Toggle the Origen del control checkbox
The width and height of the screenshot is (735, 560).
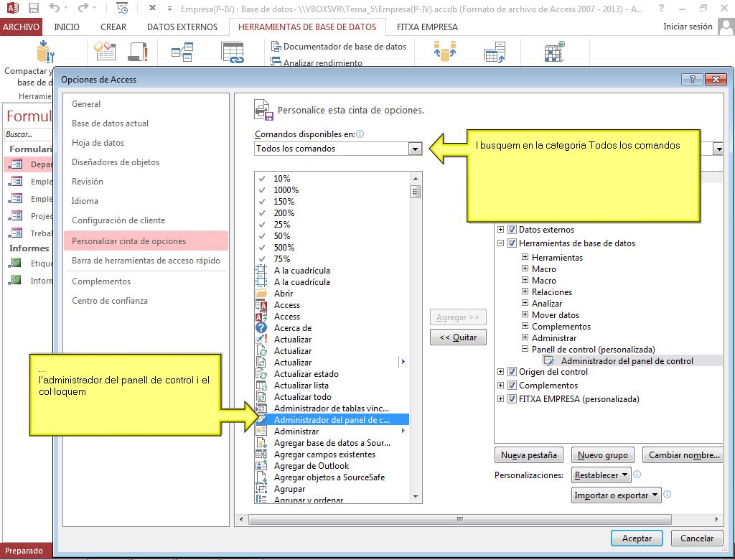coord(512,372)
